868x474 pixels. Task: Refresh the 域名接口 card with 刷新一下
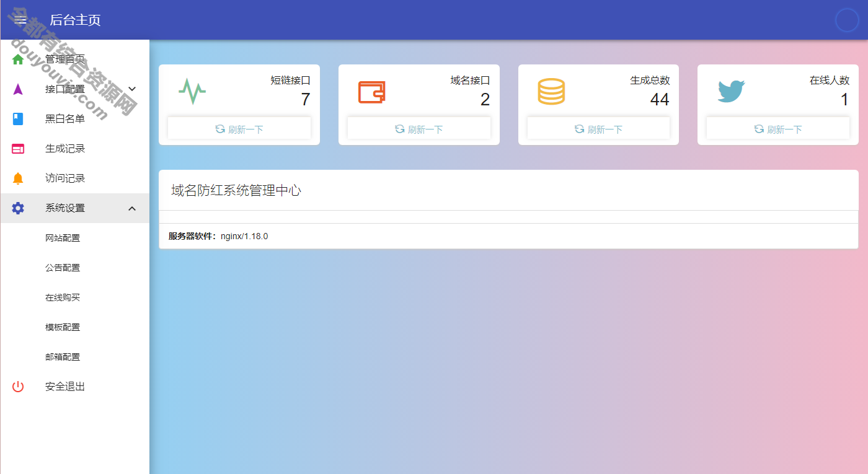[x=419, y=129]
